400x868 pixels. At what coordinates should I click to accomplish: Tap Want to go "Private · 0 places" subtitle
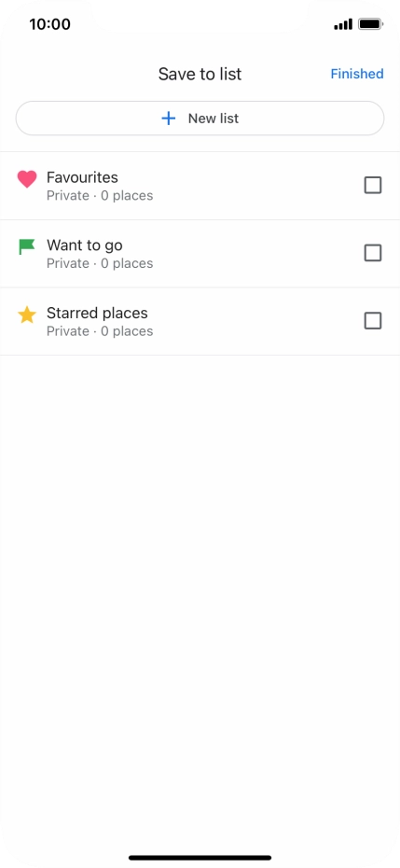(x=100, y=263)
